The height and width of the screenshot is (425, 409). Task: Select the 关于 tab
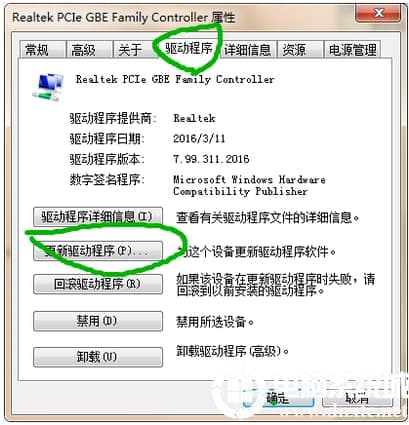coord(134,50)
